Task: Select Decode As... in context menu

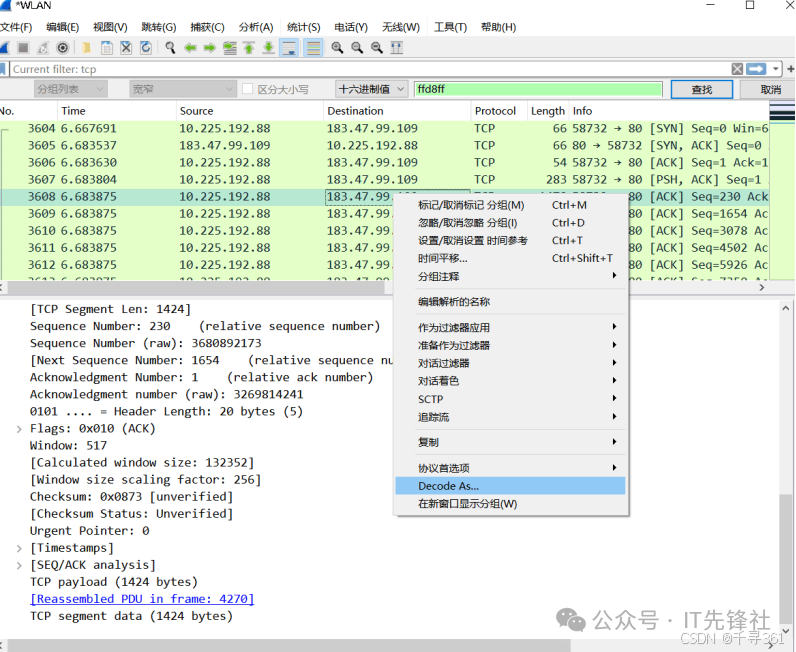Action: pyautogui.click(x=448, y=486)
